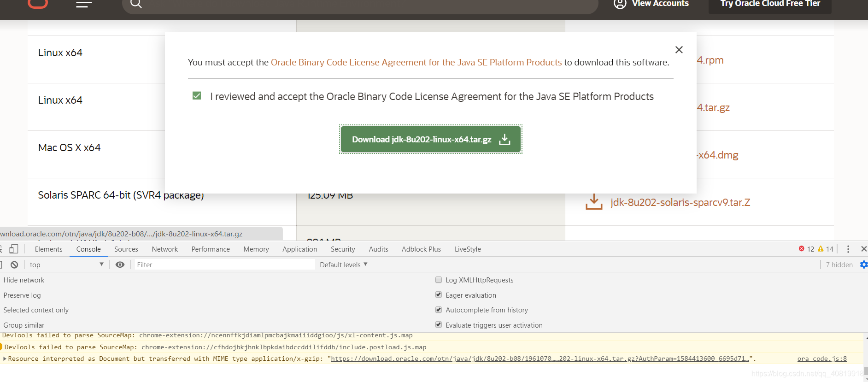Click the console Filter input field
The image size is (868, 382).
(225, 264)
